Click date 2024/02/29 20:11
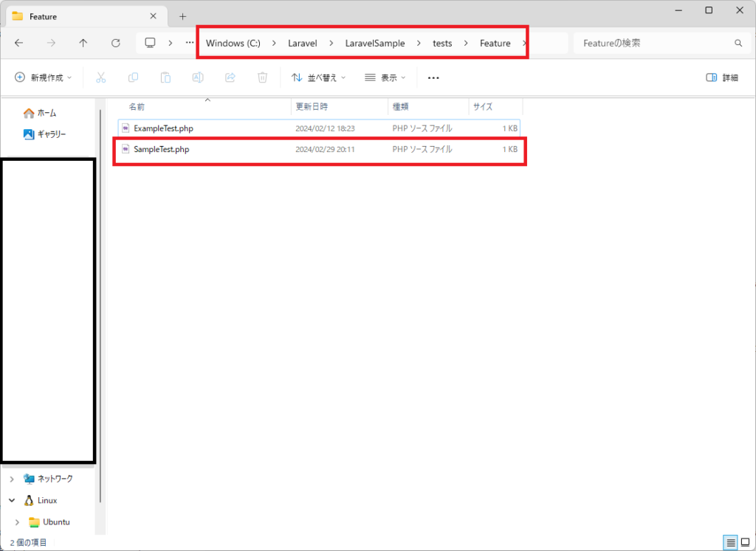The width and height of the screenshot is (756, 551). click(x=325, y=149)
